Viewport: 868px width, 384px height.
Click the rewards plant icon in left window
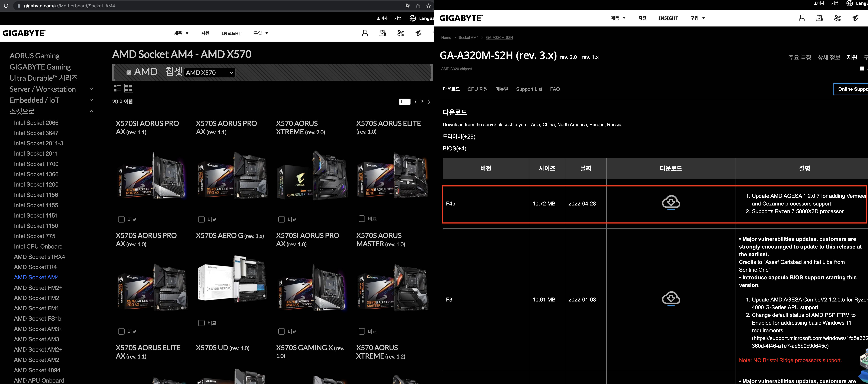click(401, 33)
